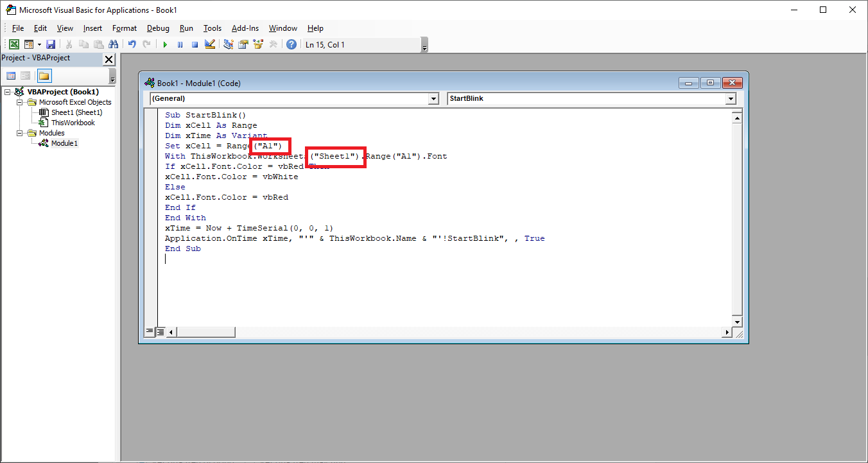This screenshot has height=463, width=868.
Task: Close the Project - VBAProject panel
Action: point(108,59)
